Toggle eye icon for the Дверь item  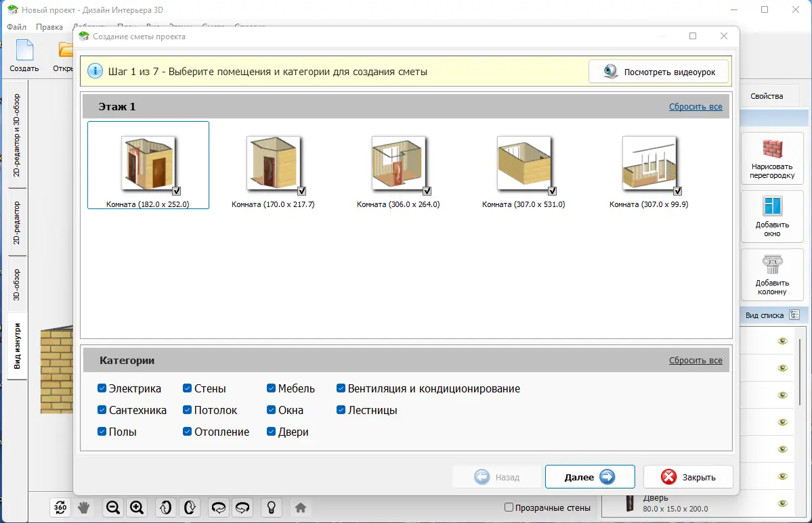pyautogui.click(x=782, y=503)
